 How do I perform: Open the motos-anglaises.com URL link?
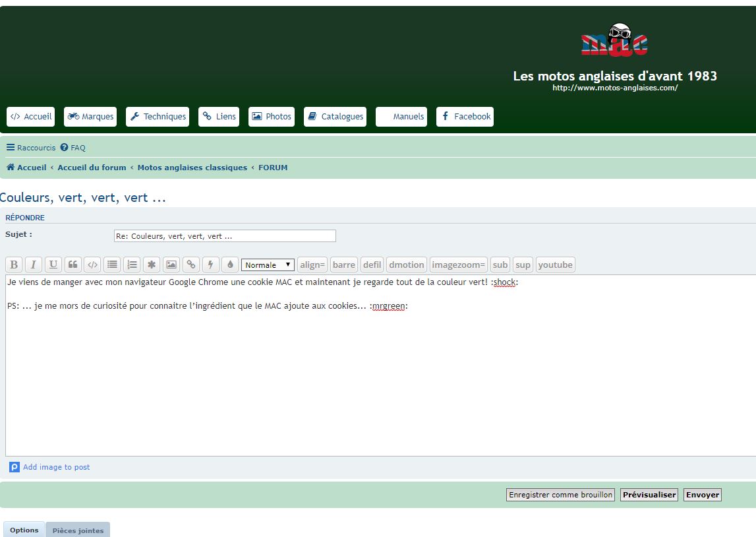pyautogui.click(x=615, y=88)
